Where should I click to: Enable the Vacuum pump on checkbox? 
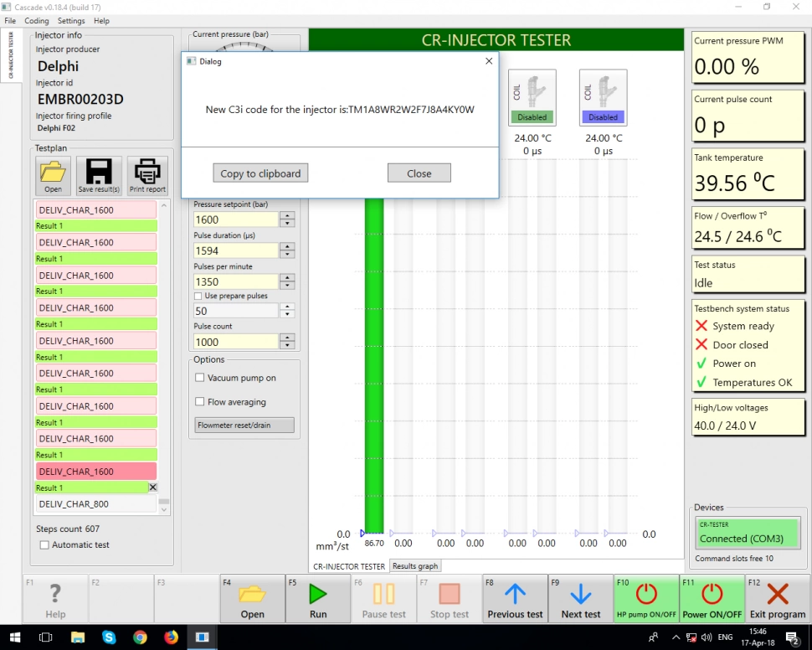point(199,378)
